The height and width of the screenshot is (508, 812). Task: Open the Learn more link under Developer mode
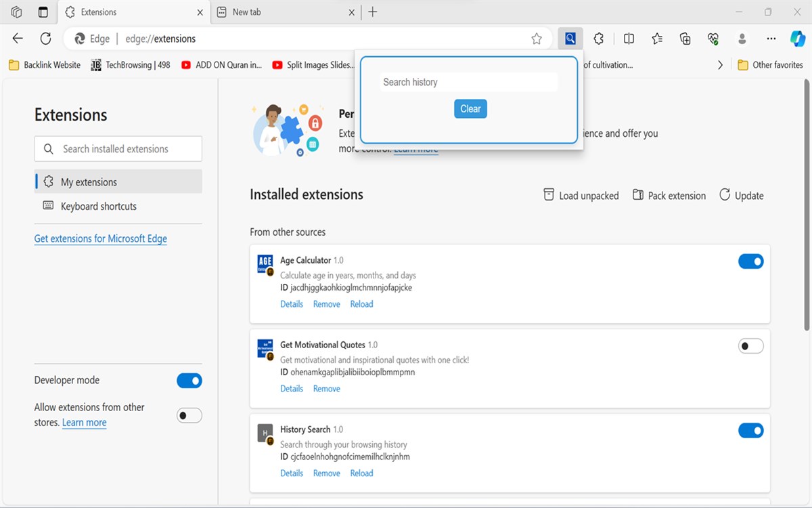84,423
